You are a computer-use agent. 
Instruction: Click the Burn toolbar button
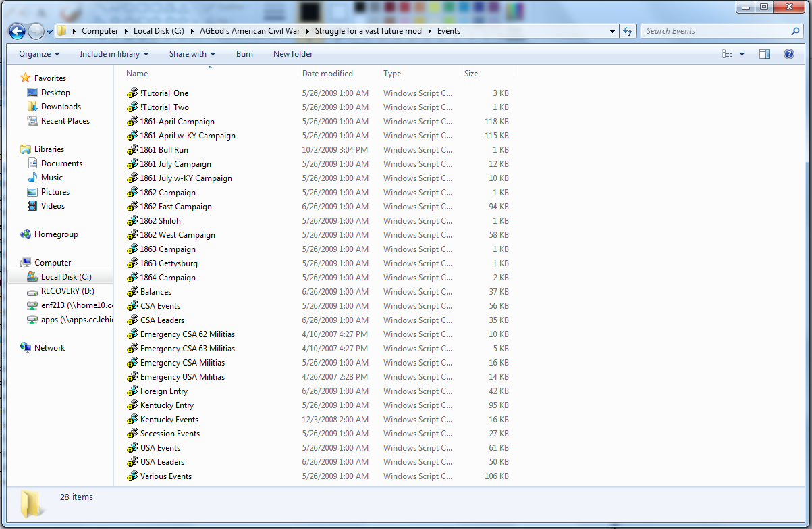point(244,54)
